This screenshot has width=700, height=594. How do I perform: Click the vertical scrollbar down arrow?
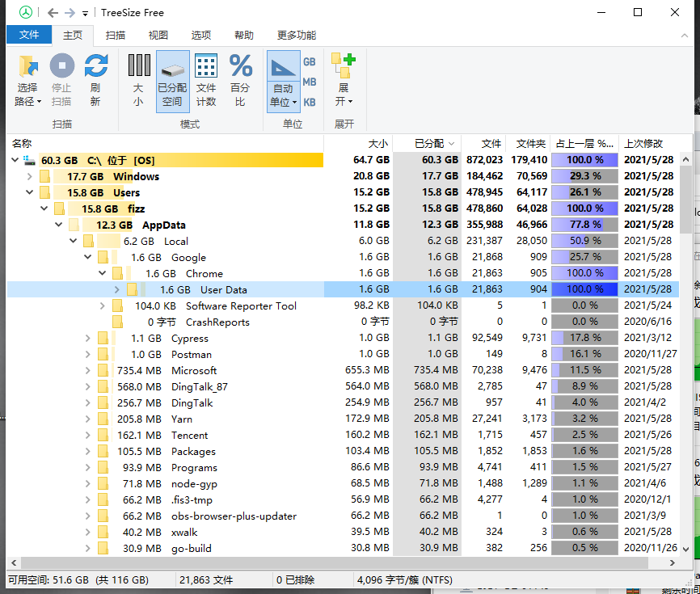click(x=685, y=549)
